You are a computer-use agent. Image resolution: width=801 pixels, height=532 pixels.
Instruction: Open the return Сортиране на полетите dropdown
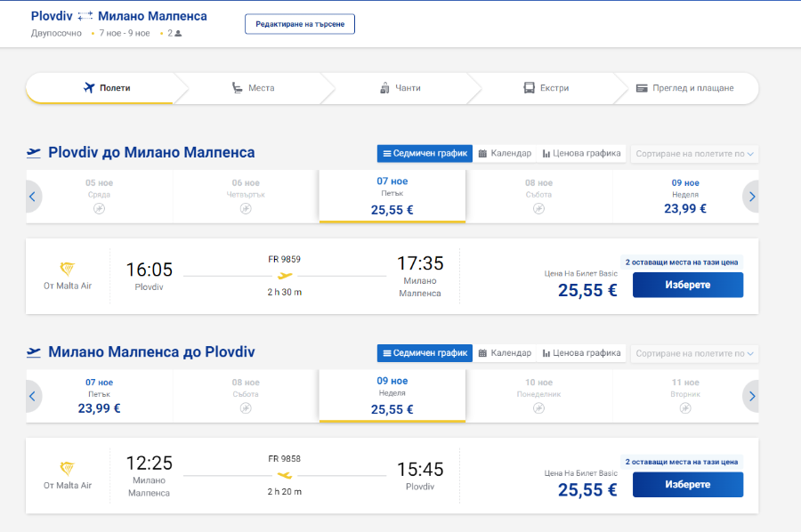pyautogui.click(x=694, y=353)
